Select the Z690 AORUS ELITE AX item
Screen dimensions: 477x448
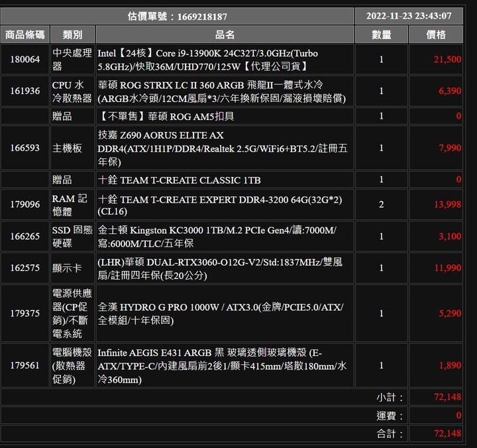click(x=225, y=148)
